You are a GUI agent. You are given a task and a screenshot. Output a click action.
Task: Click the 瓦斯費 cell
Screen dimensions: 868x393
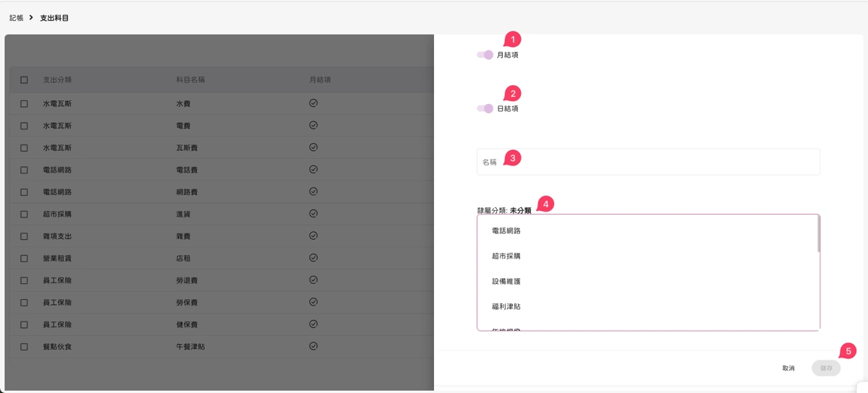tap(187, 148)
